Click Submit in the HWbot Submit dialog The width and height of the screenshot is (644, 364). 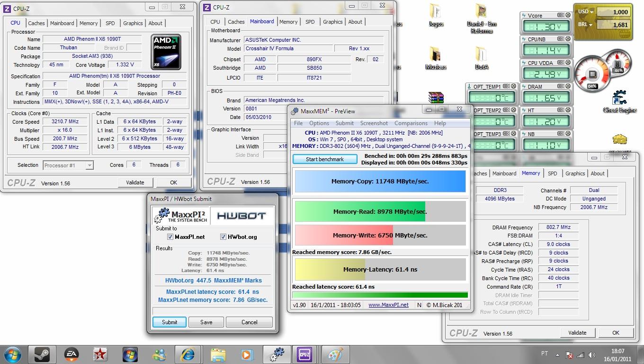(170, 322)
